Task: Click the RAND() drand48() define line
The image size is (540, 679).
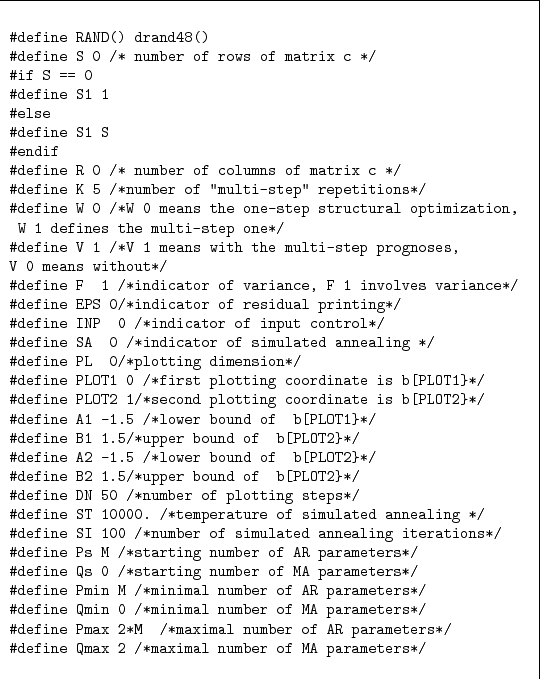Action: click(109, 38)
